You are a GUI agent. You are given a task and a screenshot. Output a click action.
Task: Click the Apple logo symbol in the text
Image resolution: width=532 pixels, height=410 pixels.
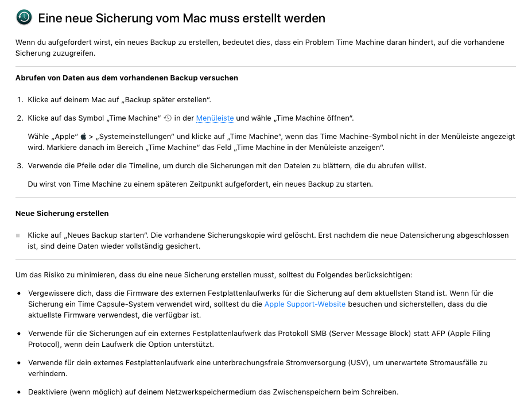tap(83, 137)
